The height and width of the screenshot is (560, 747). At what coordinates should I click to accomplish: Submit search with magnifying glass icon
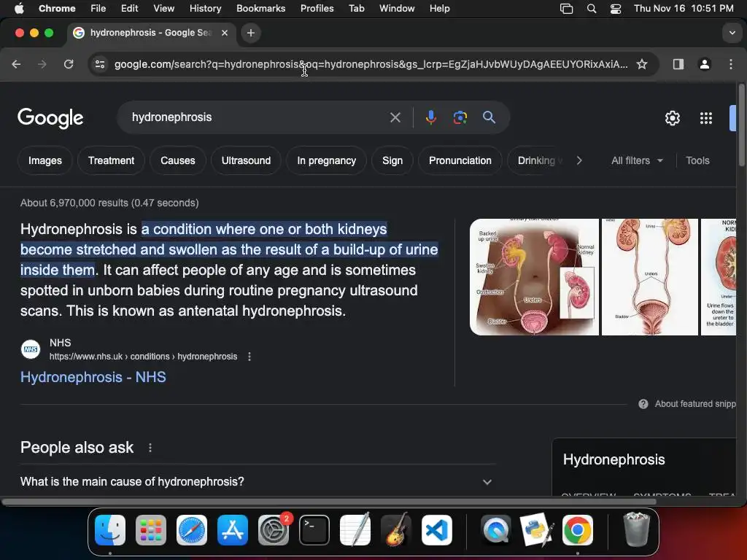[489, 117]
